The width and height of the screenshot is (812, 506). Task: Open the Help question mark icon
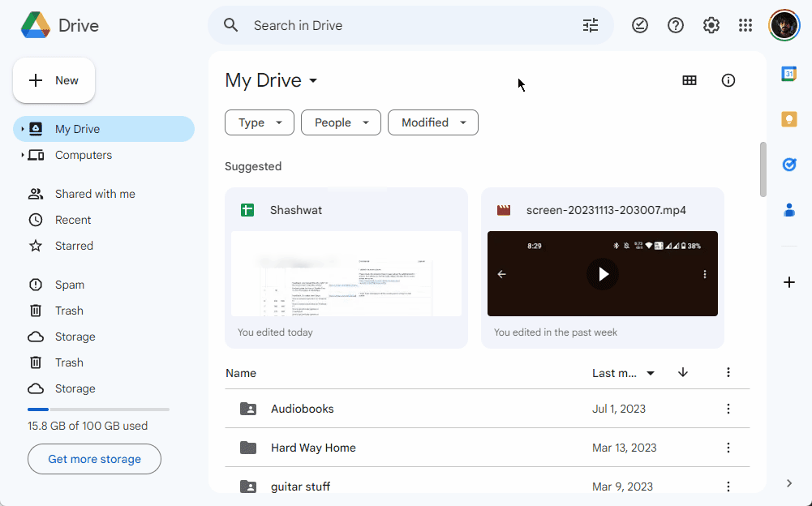[x=676, y=25]
